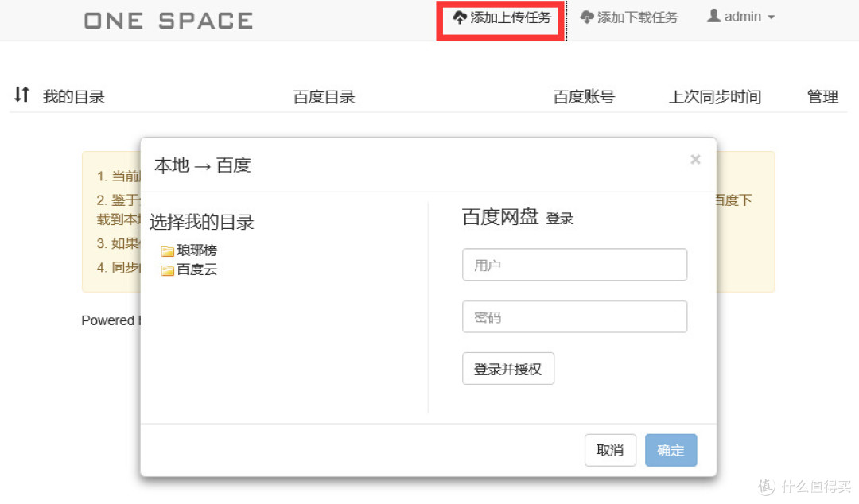Viewport: 859px width, 504px height.
Task: Click 百度目录 column header
Action: pyautogui.click(x=324, y=97)
